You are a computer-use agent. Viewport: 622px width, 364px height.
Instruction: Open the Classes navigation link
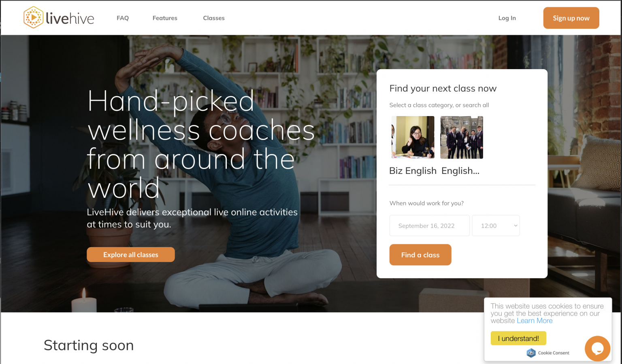coord(214,18)
